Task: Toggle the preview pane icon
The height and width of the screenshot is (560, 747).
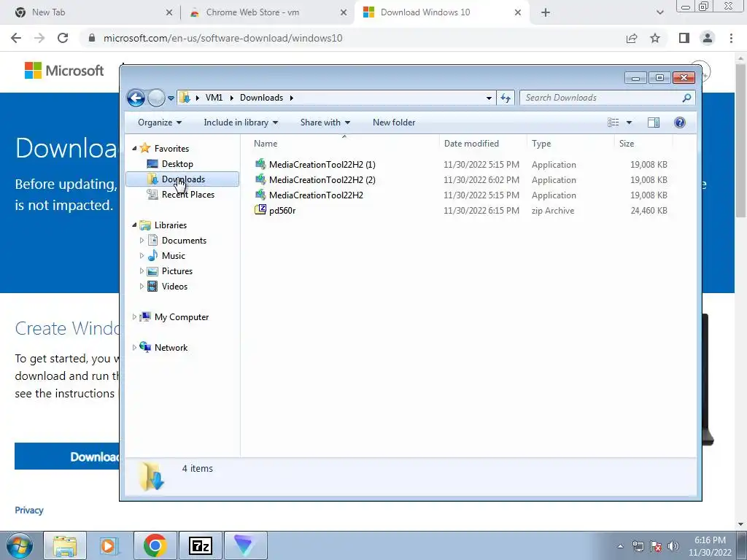Action: click(x=654, y=122)
